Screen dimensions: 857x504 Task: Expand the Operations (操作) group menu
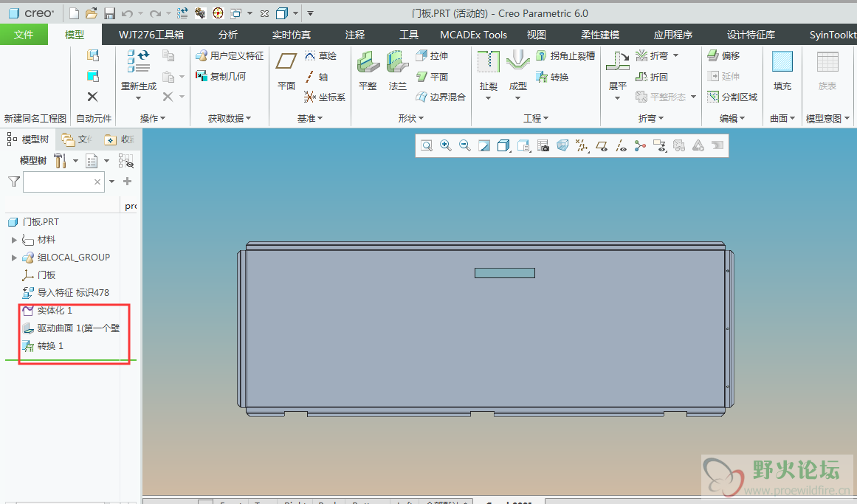153,118
